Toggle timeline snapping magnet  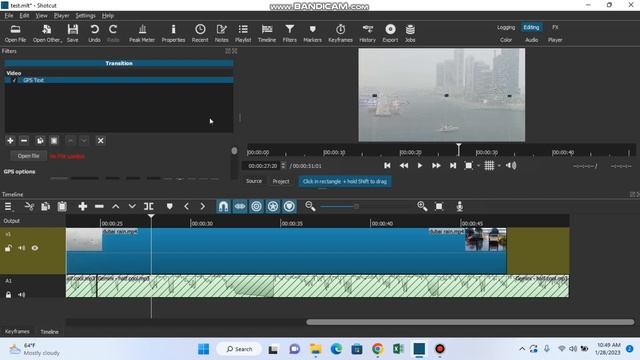[223, 207]
